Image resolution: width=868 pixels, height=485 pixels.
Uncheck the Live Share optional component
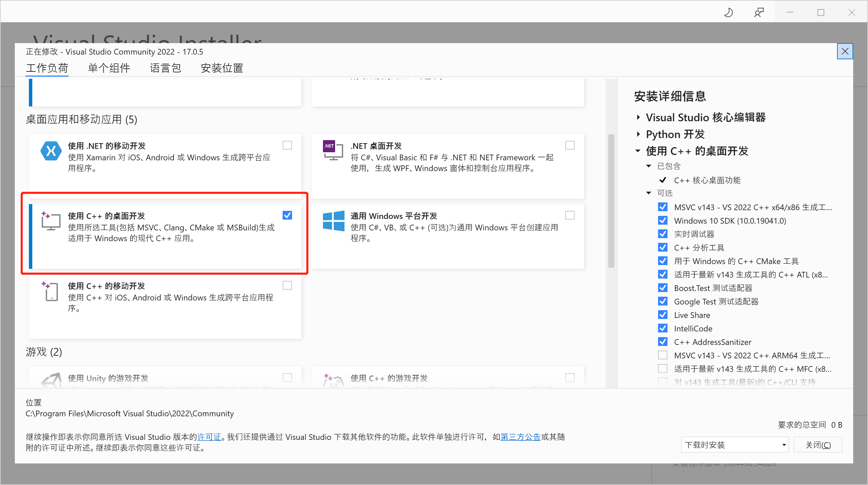click(x=662, y=315)
